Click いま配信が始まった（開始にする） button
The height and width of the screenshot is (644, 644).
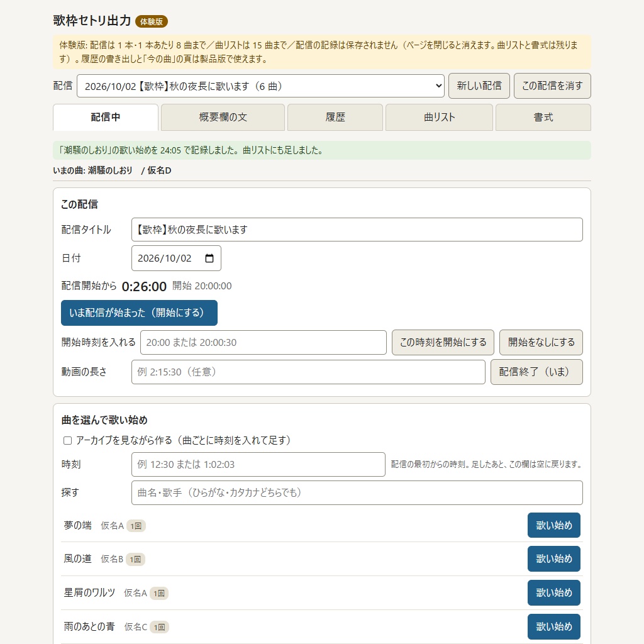[139, 313]
